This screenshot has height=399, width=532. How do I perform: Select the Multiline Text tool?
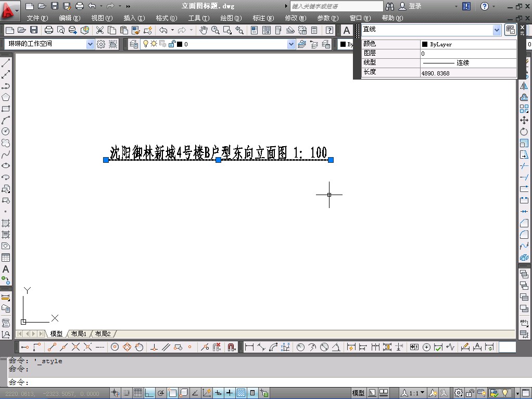(x=6, y=269)
